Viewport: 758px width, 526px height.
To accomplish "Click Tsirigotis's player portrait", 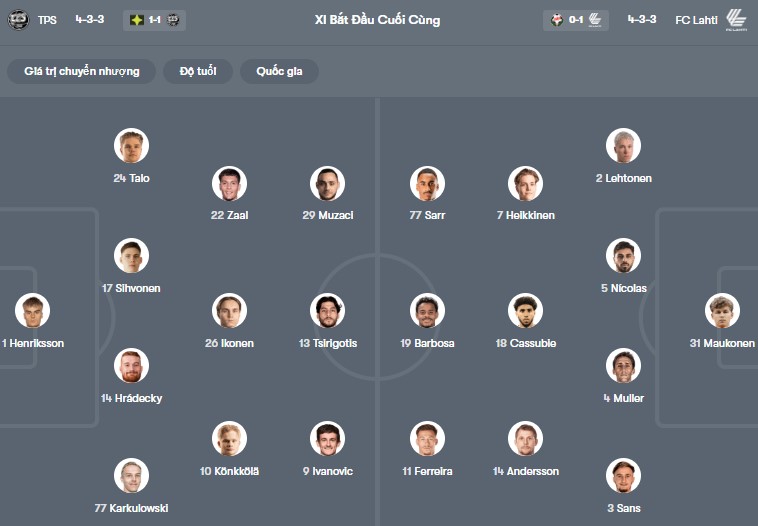I will pyautogui.click(x=327, y=311).
